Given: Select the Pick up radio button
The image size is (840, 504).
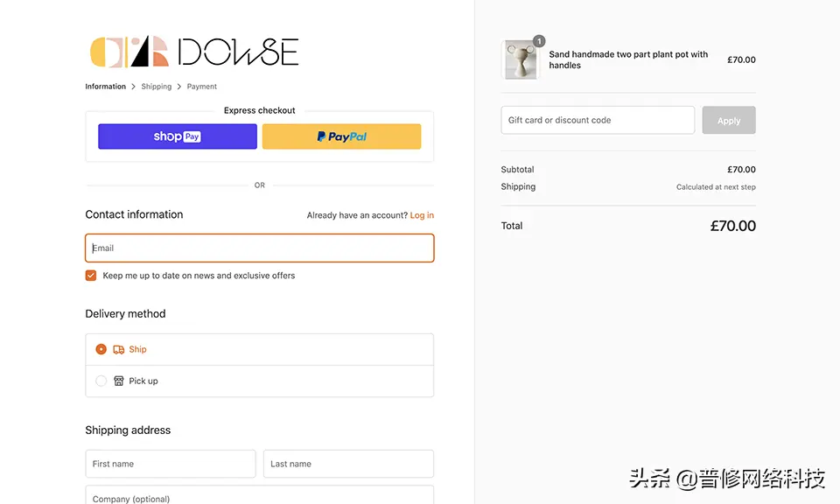Looking at the screenshot, I should click(101, 381).
